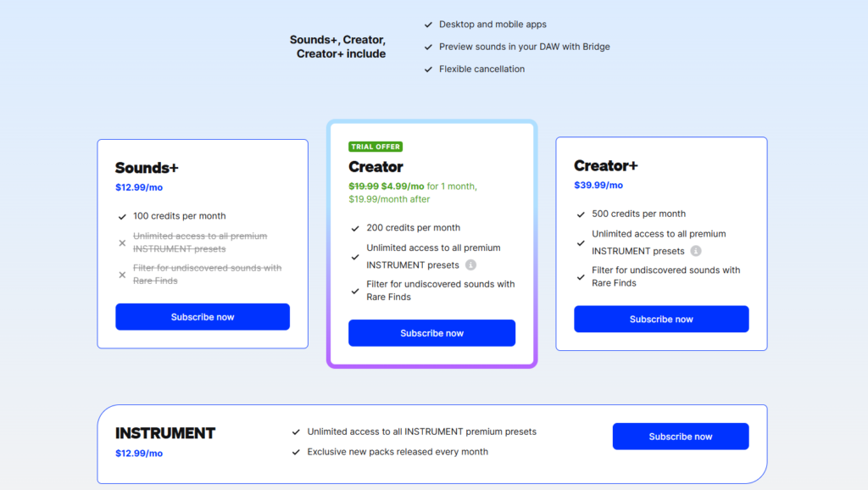This screenshot has width=868, height=490.
Task: Subscribe to the Sounds+ plan
Action: tap(203, 317)
